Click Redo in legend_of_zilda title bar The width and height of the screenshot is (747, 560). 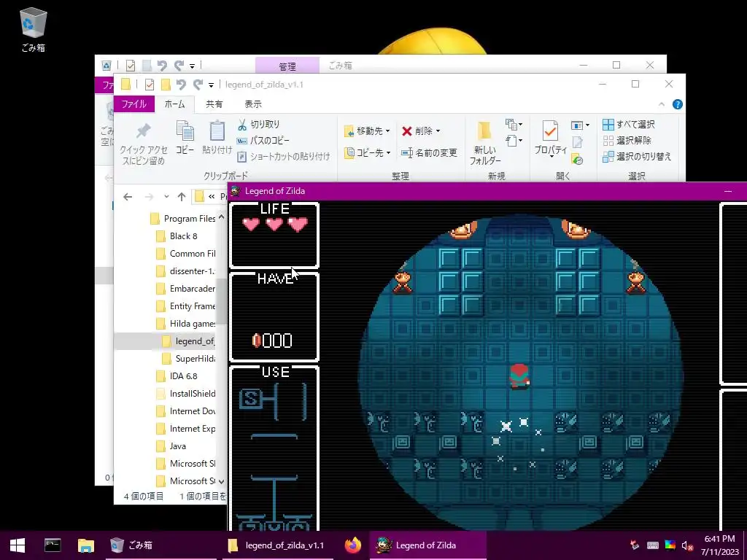198,85
